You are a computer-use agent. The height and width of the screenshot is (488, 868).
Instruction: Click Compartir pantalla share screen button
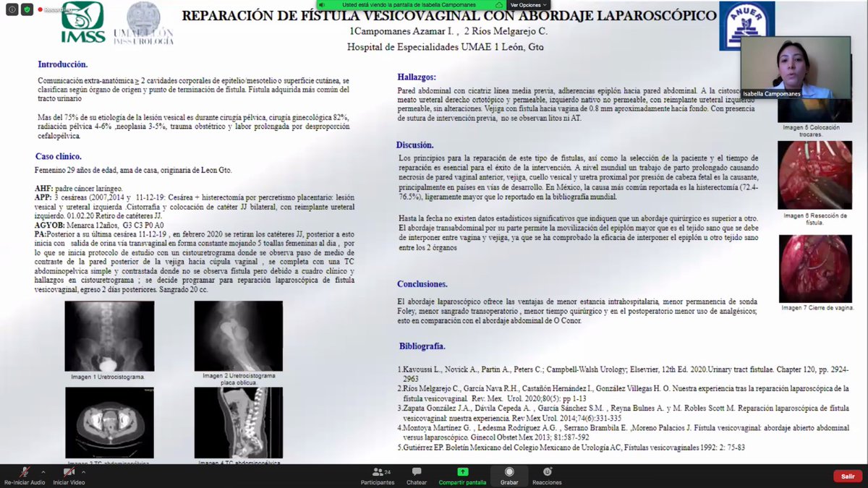coord(462,476)
